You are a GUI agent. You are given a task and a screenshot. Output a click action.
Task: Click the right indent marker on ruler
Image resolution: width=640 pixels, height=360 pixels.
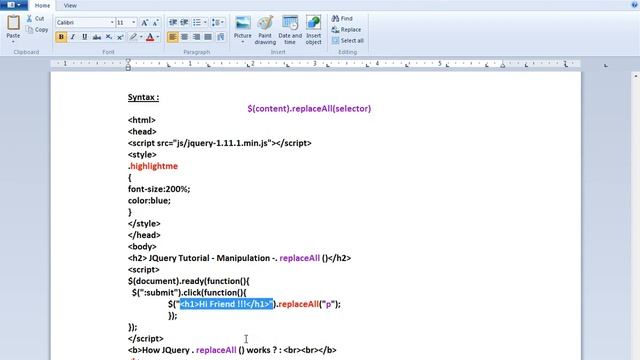coord(503,65)
